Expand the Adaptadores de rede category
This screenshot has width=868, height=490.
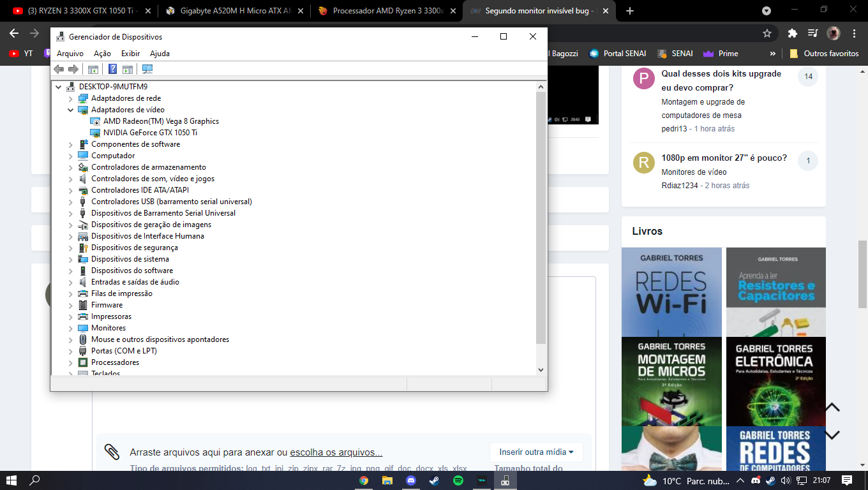coord(71,98)
